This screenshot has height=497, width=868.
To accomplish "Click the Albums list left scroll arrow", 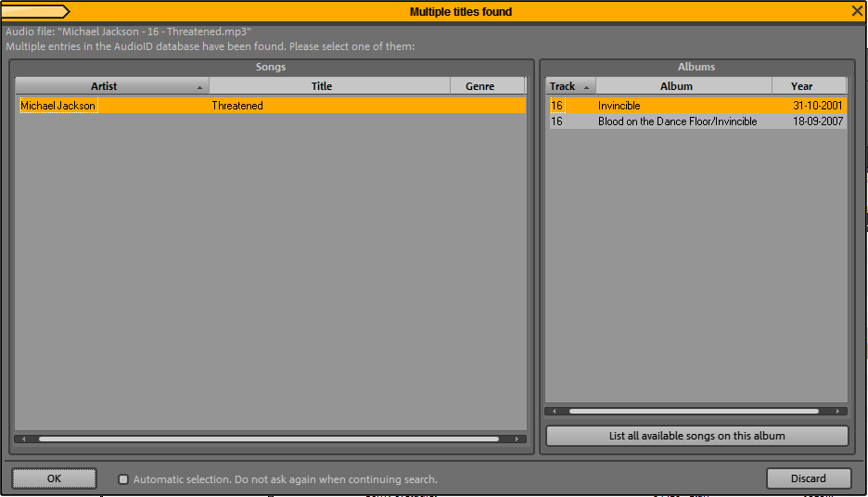I will (555, 411).
